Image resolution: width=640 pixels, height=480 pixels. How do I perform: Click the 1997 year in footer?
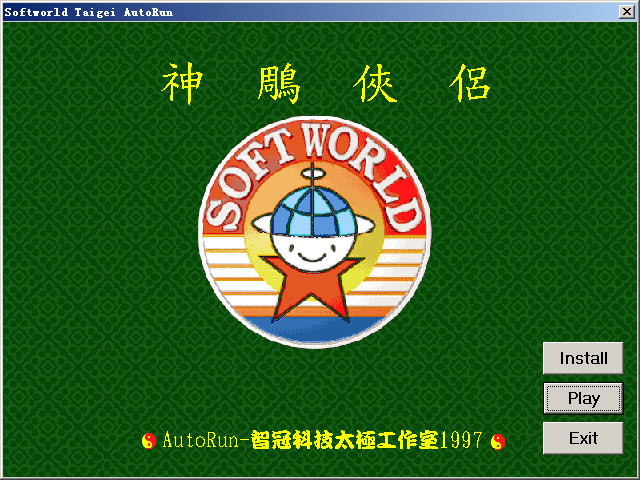(x=462, y=440)
